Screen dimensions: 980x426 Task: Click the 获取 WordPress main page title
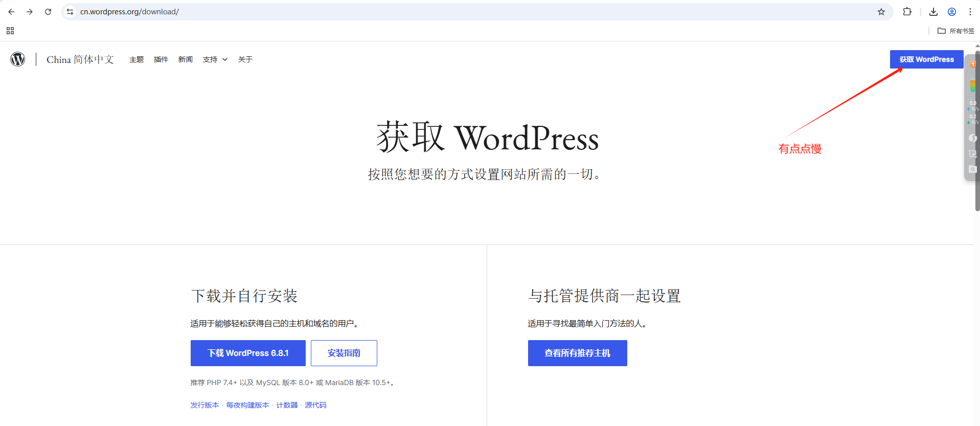coord(488,137)
